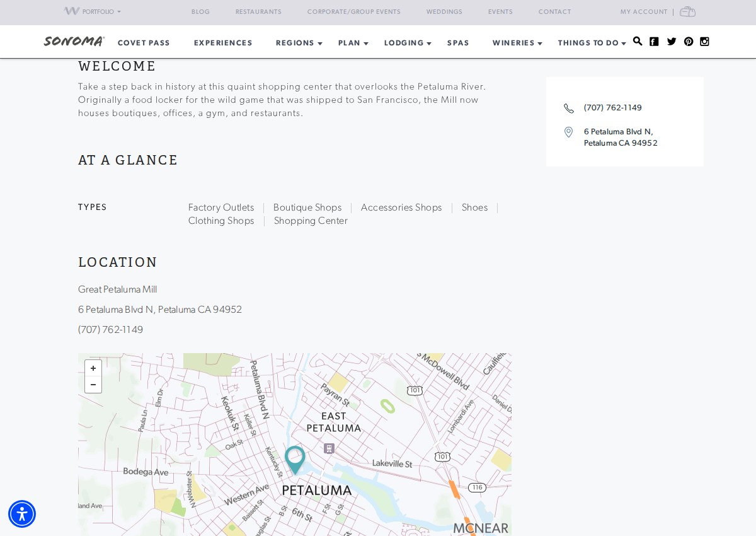
Task: Open Corporate/Group Events link
Action: [x=354, y=12]
